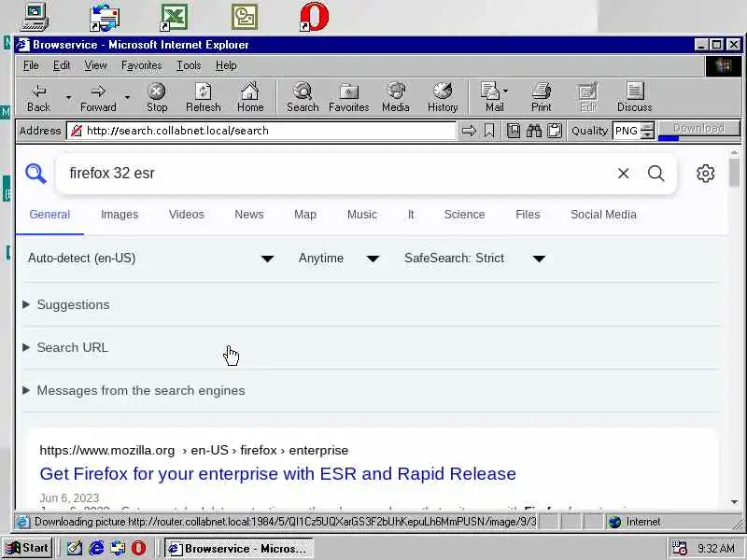
Task: Switch to the Social Media tab
Action: (603, 215)
